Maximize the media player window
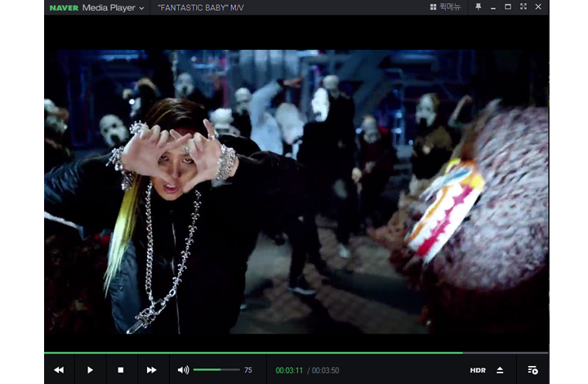588x384 pixels. click(x=508, y=7)
